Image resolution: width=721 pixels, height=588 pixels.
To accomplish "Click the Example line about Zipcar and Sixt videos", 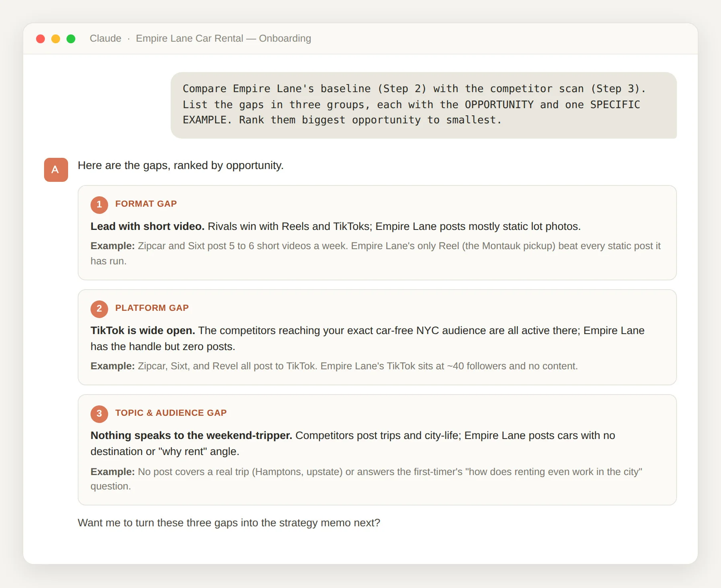I will point(376,254).
